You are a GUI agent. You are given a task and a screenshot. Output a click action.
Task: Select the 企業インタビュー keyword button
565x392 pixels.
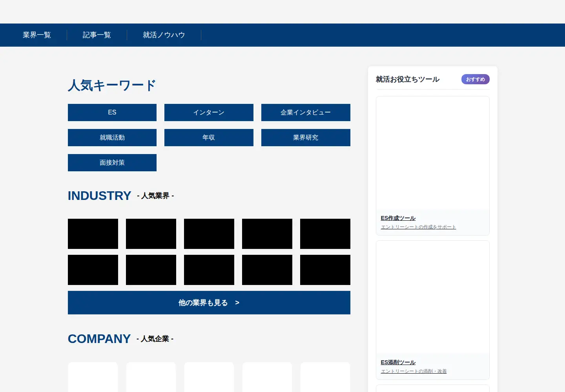click(306, 113)
